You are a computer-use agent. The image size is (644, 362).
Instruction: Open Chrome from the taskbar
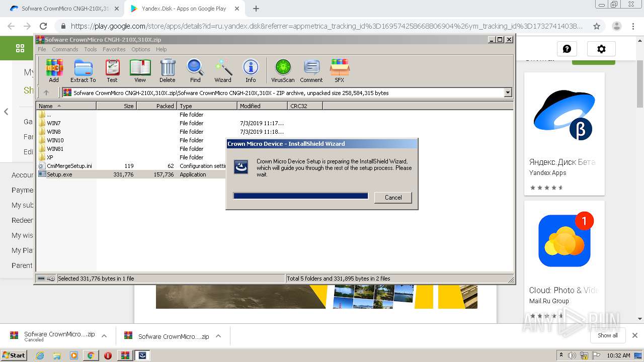pos(91,355)
